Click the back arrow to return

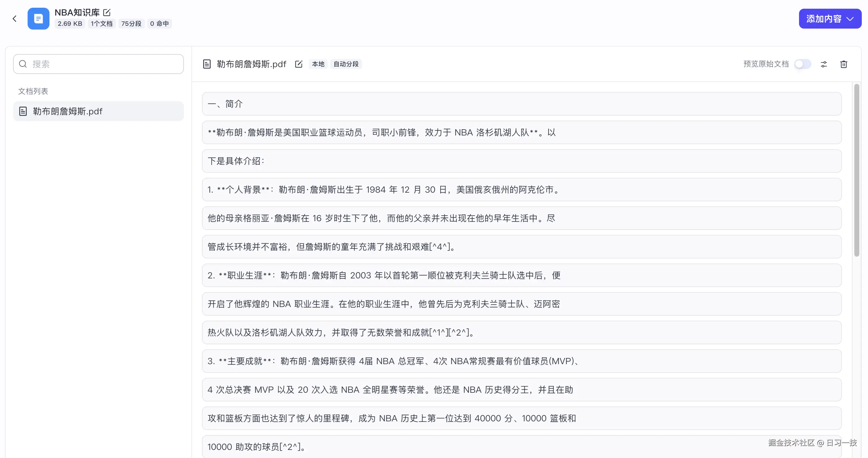pos(15,19)
